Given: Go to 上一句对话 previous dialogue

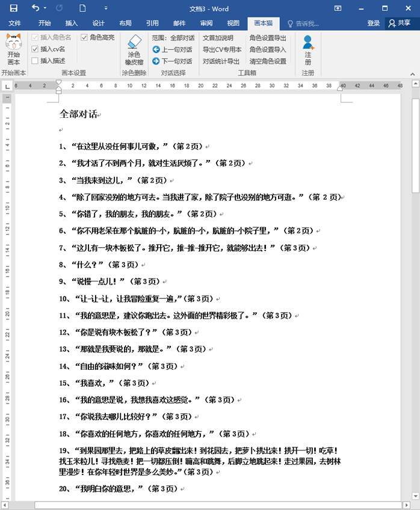Looking at the screenshot, I should click(x=173, y=49).
